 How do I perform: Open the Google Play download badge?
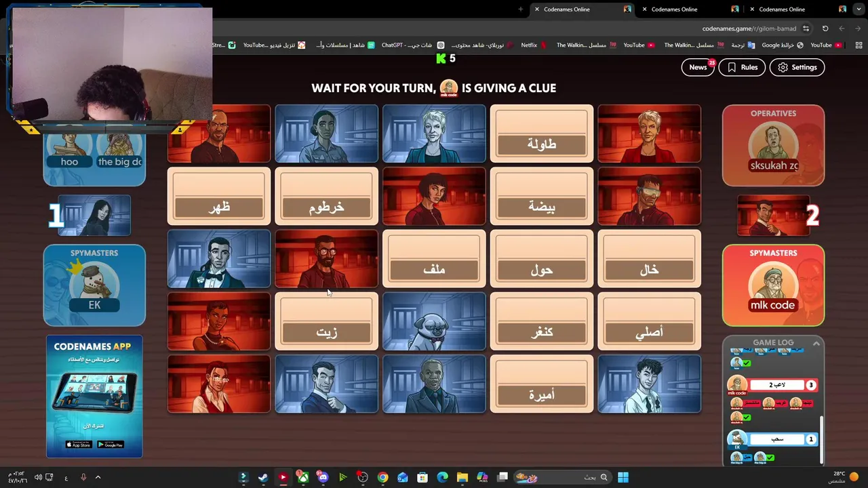(111, 445)
